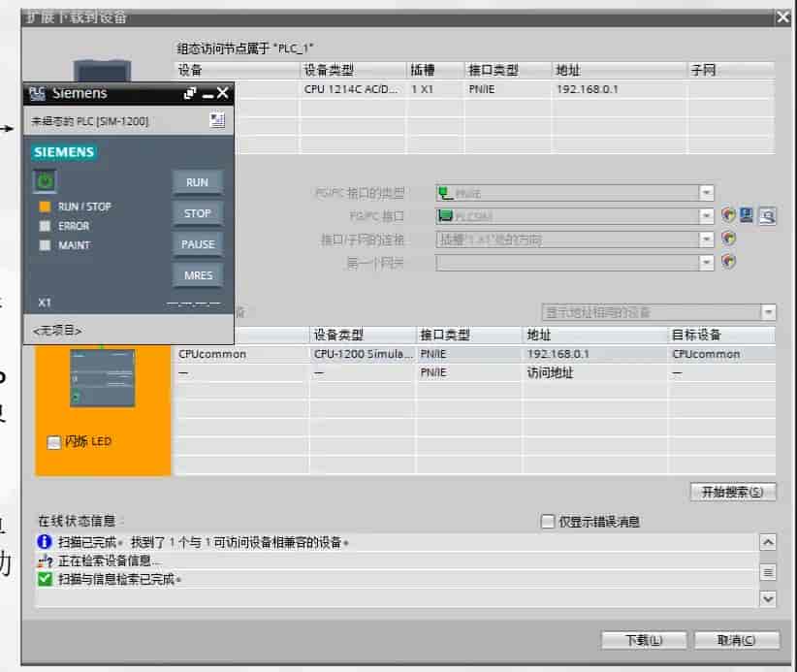The image size is (797, 672).
Task: Click the Download button
Action: [x=644, y=640]
